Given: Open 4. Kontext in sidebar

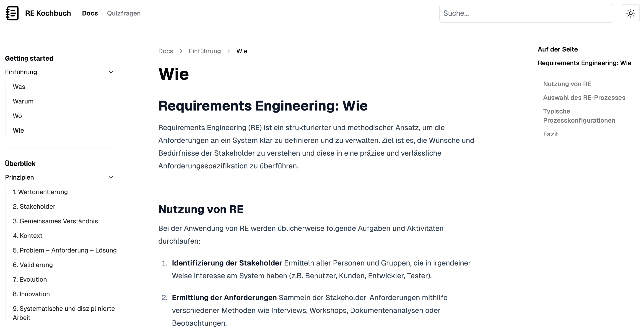Looking at the screenshot, I should 28,236.
